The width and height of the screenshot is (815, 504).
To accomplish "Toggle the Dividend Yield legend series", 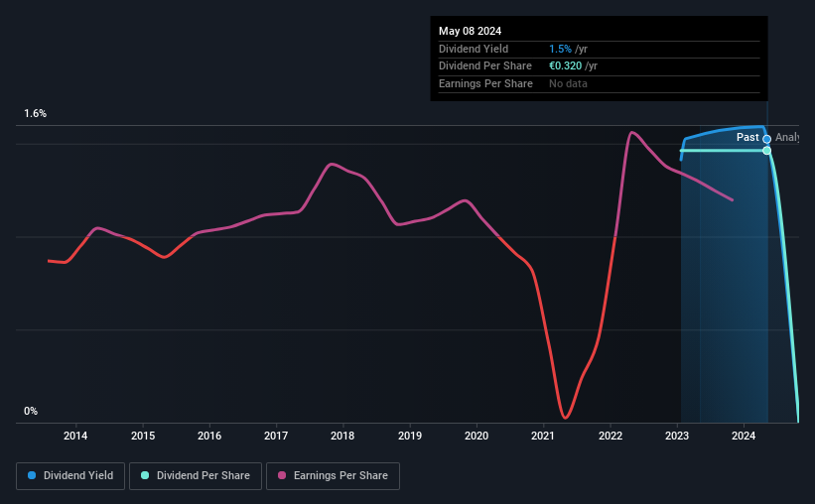I will [71, 476].
